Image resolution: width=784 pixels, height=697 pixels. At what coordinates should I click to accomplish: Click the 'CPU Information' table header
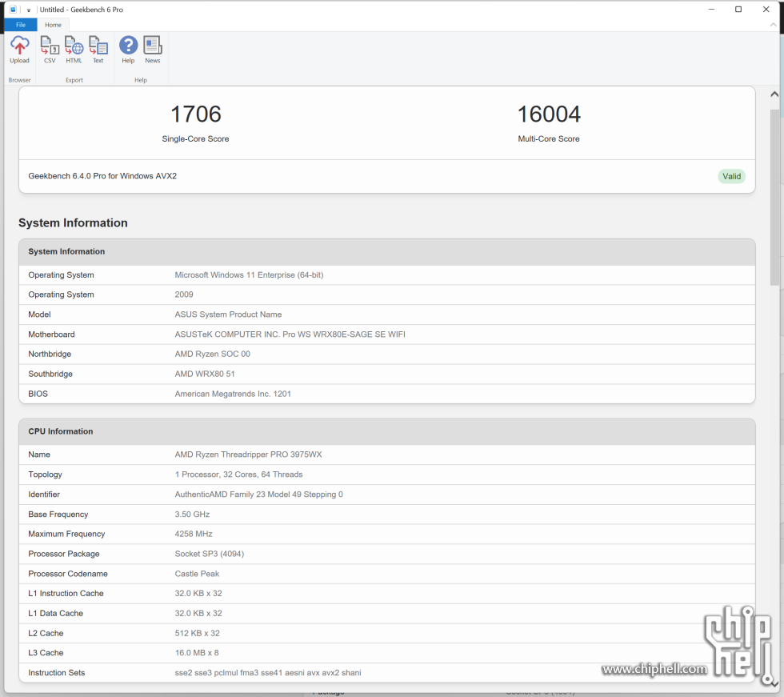387,431
